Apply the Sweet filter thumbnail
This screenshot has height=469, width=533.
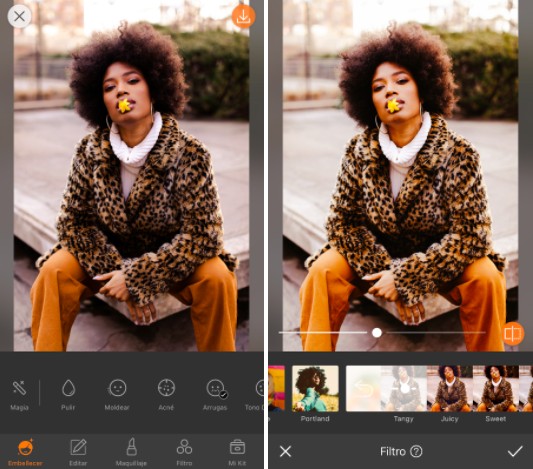click(496, 388)
